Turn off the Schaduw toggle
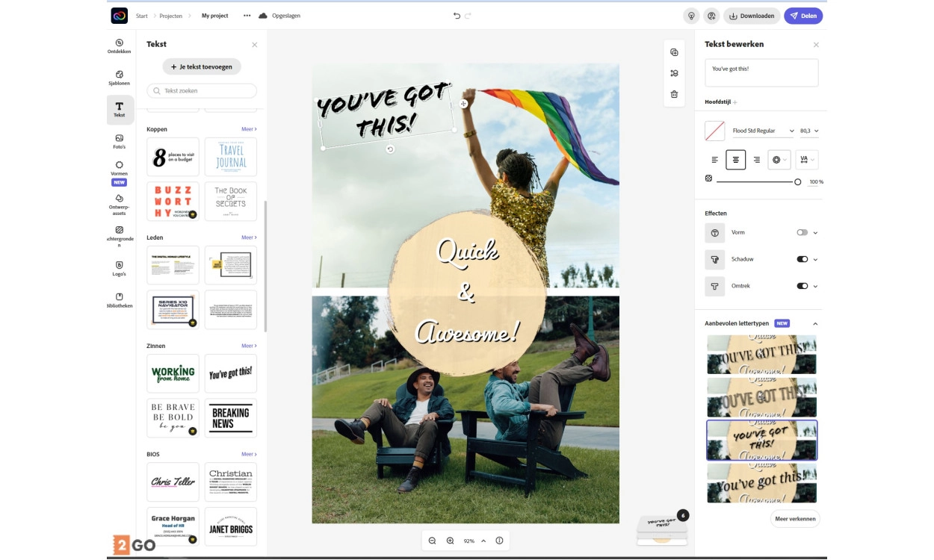 [x=802, y=259]
